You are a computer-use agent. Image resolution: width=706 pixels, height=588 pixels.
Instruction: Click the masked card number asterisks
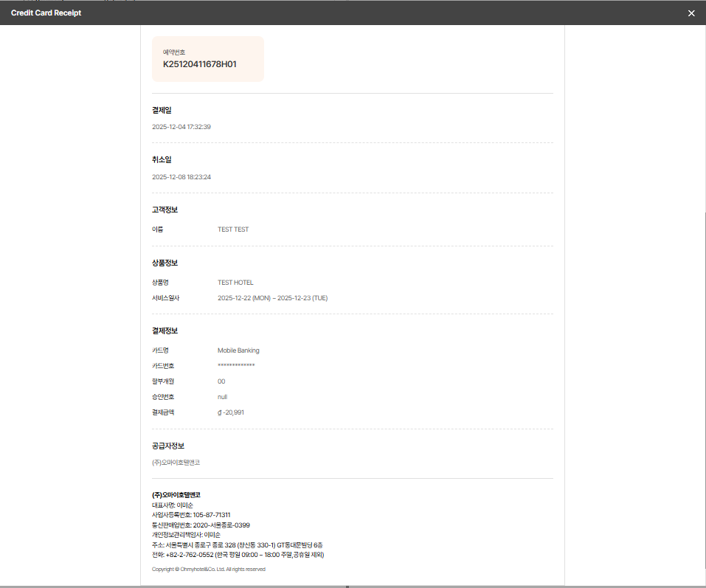click(x=236, y=365)
